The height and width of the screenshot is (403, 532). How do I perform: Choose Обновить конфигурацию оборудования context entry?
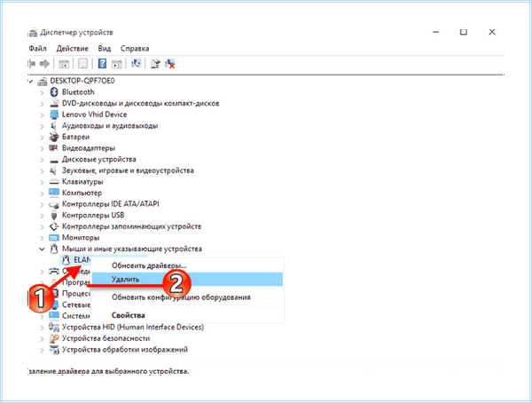click(187, 297)
